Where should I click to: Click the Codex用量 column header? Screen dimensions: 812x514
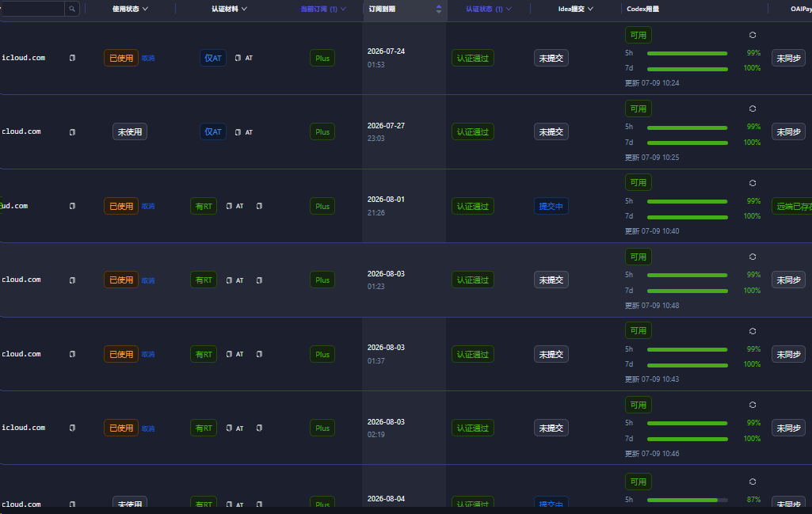642,9
